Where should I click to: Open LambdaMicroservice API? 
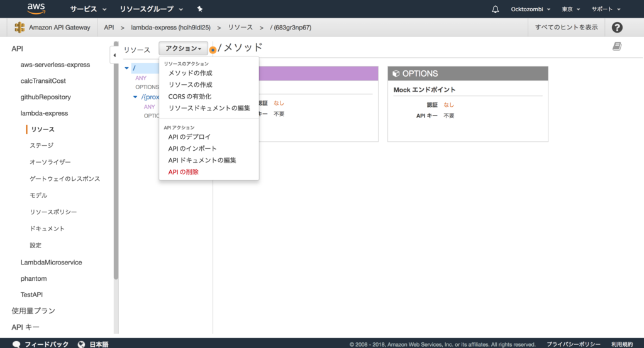52,262
